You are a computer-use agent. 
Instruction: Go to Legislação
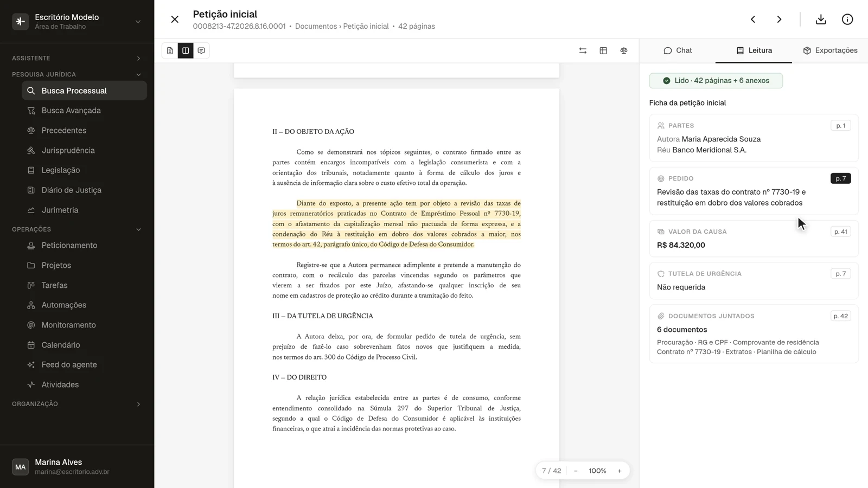84,170
